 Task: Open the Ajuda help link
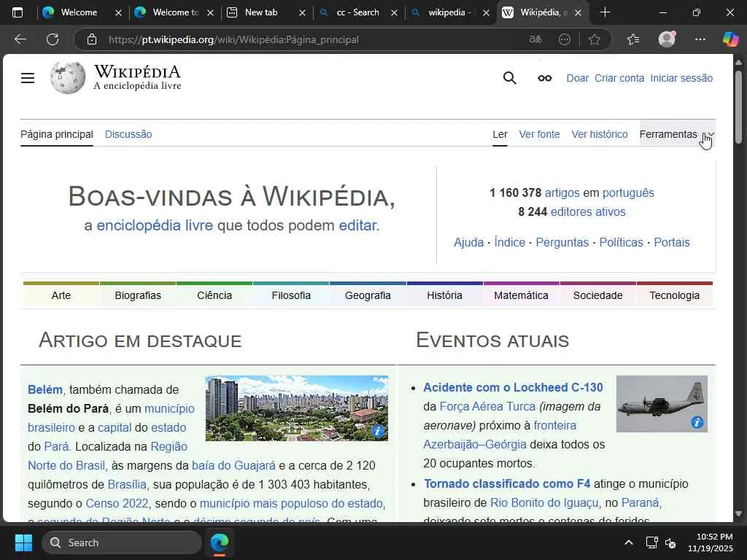click(x=469, y=242)
